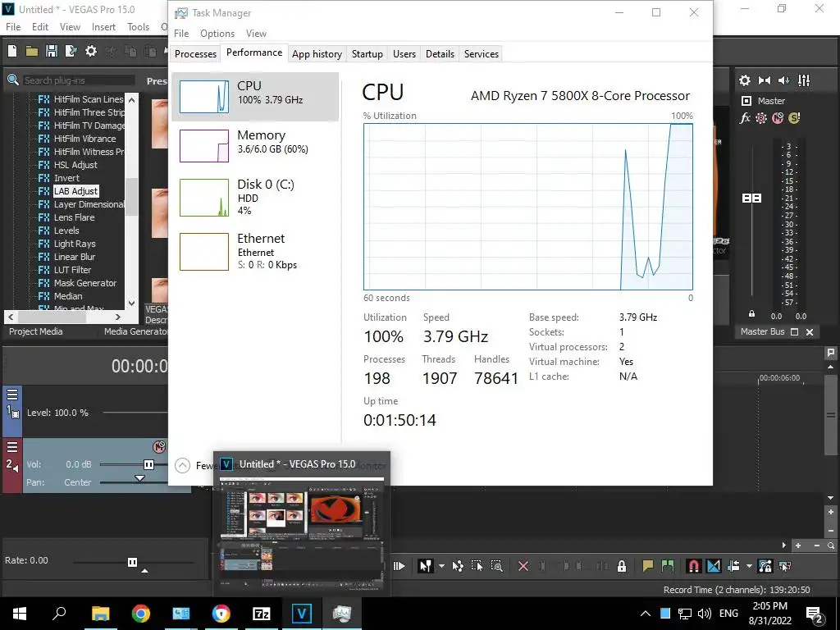Open track 2 hamburger menu
This screenshot has width=840, height=630.
click(x=12, y=447)
